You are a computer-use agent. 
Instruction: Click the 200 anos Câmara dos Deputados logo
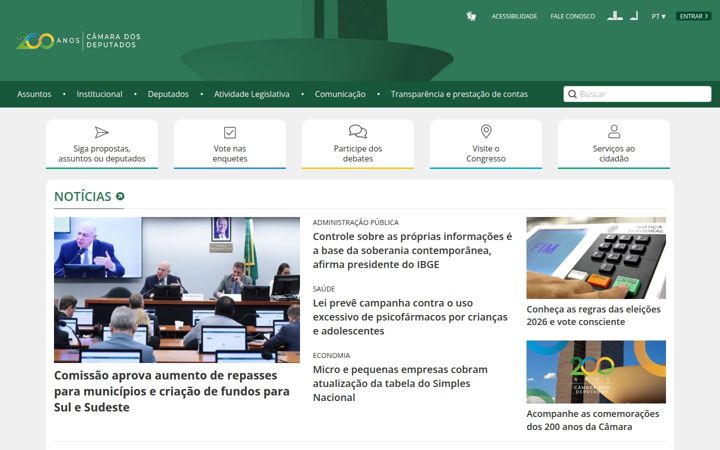[x=79, y=41]
